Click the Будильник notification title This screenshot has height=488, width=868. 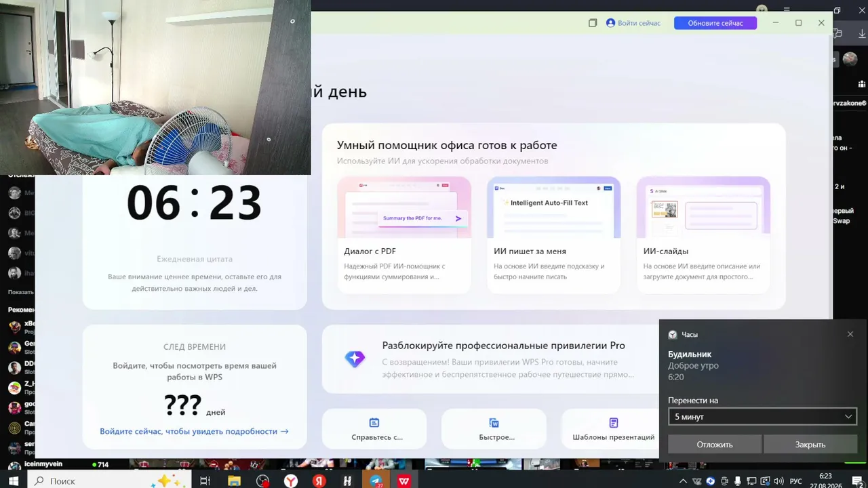coord(690,354)
